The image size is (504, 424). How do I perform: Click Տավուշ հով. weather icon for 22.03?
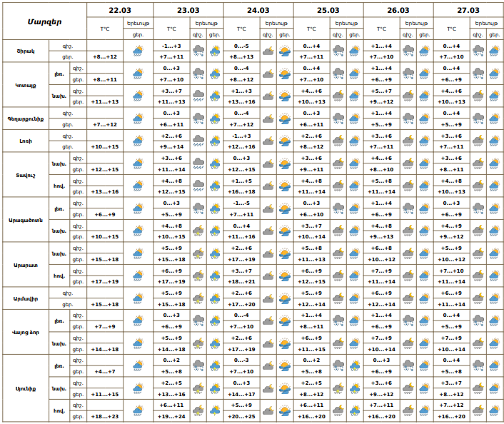tap(138, 186)
